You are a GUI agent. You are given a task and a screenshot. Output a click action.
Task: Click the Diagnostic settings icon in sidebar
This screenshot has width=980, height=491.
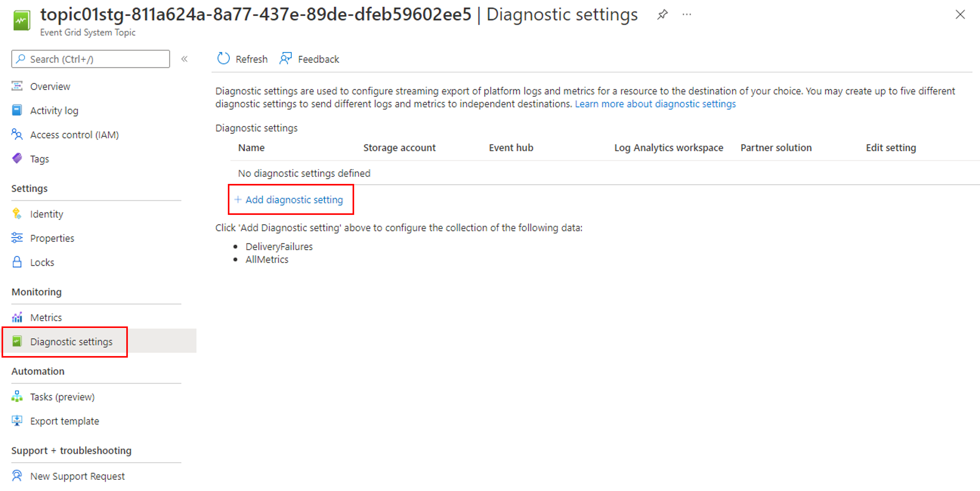pyautogui.click(x=17, y=342)
